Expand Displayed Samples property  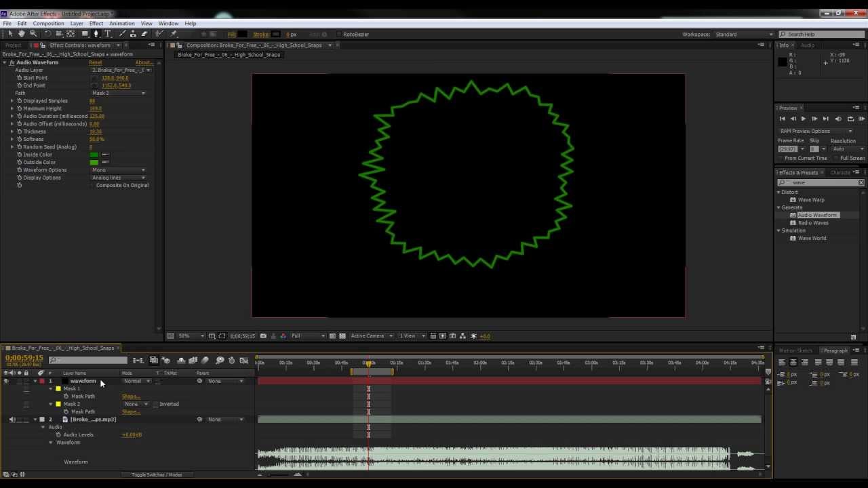12,101
